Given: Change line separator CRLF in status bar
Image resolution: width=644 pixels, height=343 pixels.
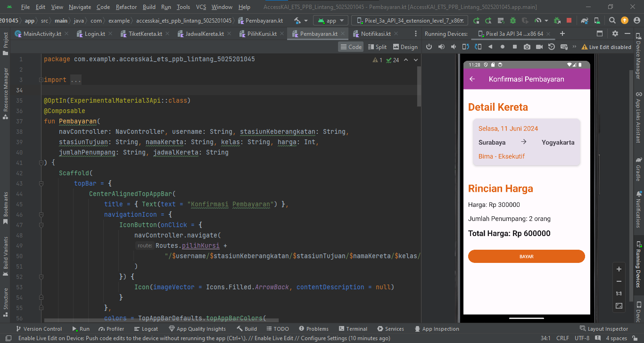Looking at the screenshot, I should pyautogui.click(x=562, y=338).
